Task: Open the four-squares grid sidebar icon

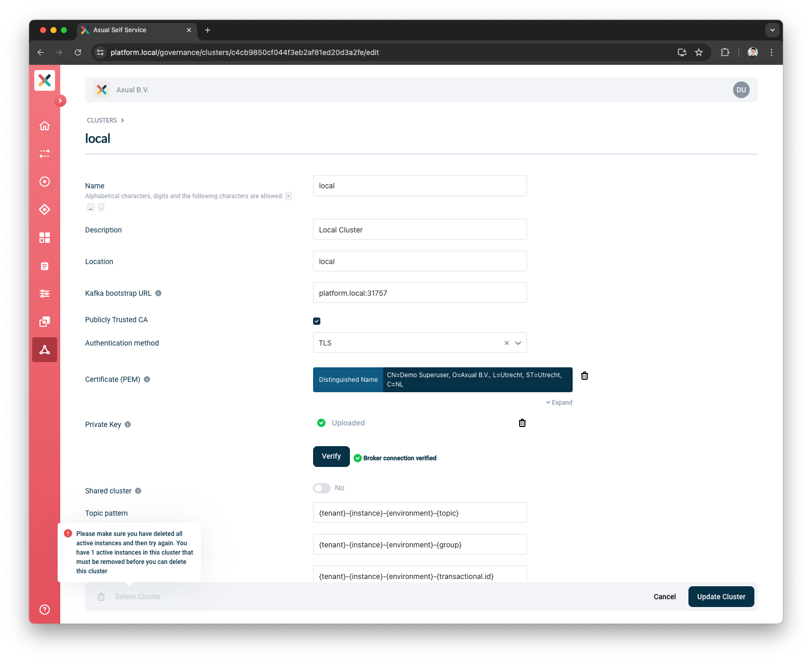Action: [45, 238]
